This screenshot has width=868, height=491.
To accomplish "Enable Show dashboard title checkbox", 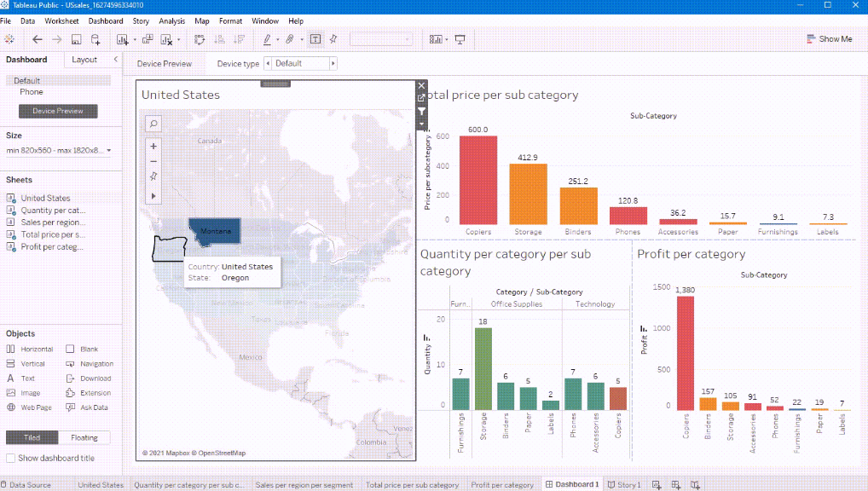I will coord(10,459).
